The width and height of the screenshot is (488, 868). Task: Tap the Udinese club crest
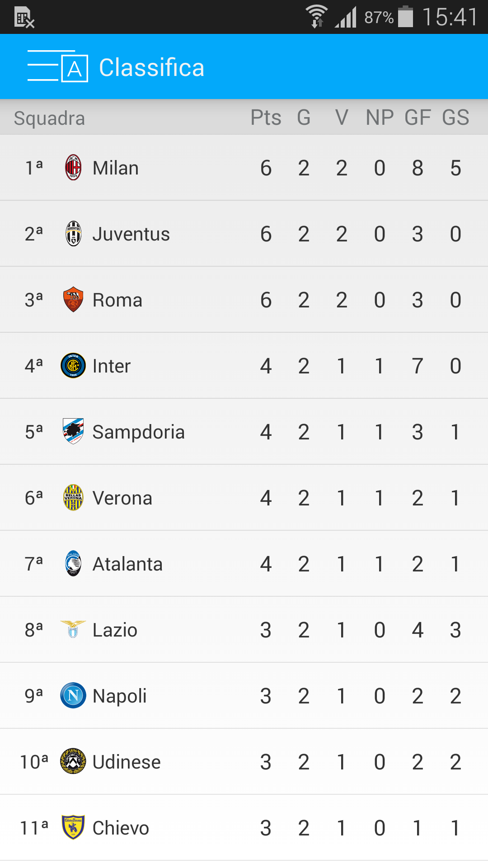pos(73,761)
